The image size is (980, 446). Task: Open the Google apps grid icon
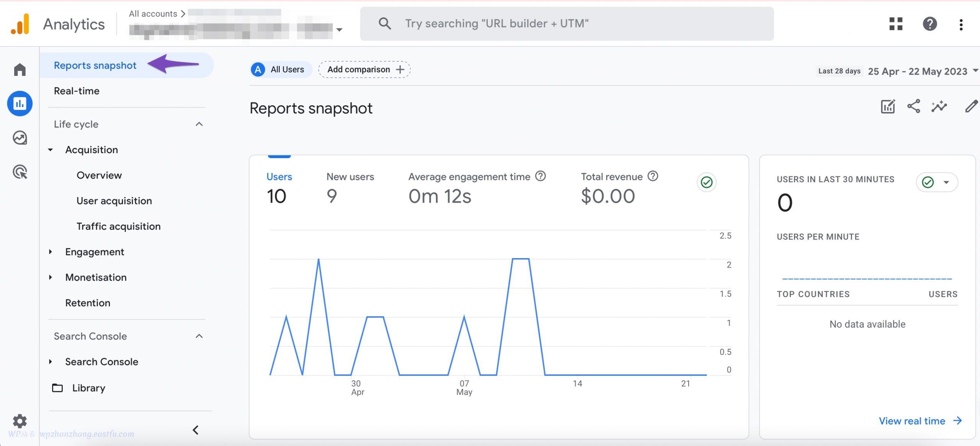896,24
